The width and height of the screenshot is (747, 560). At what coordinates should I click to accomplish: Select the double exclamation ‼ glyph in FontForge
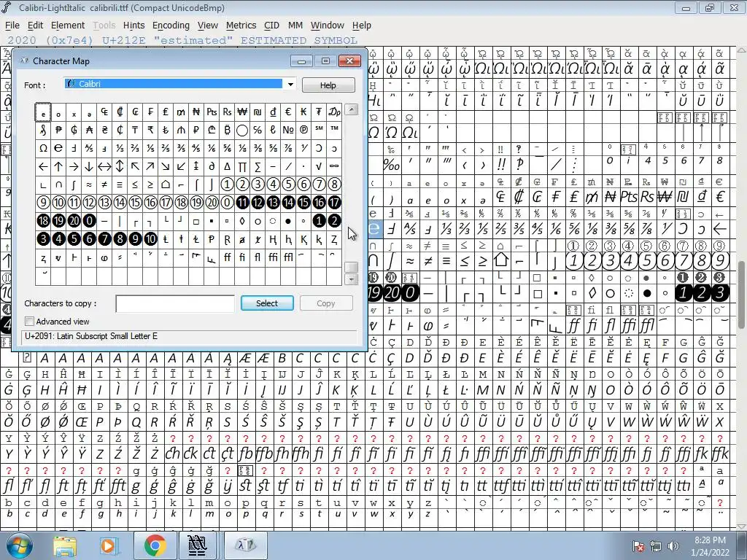coord(500,166)
